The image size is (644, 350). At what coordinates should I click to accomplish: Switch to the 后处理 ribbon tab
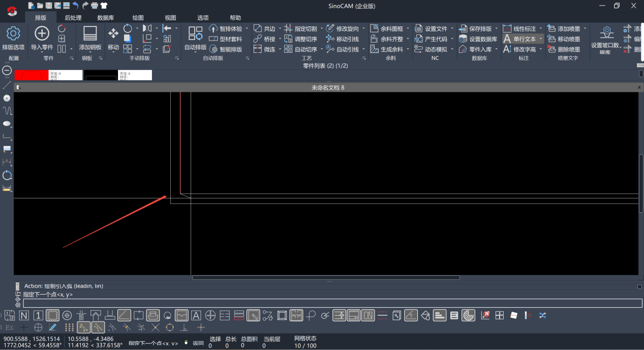73,18
